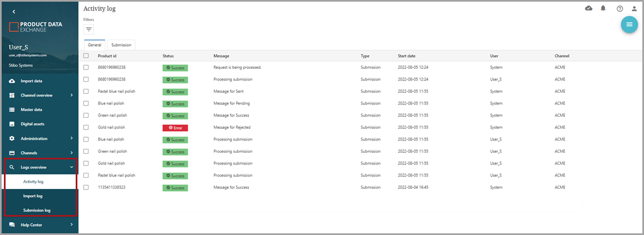Open the user account profile icon
This screenshot has height=235, width=644.
(x=634, y=9)
